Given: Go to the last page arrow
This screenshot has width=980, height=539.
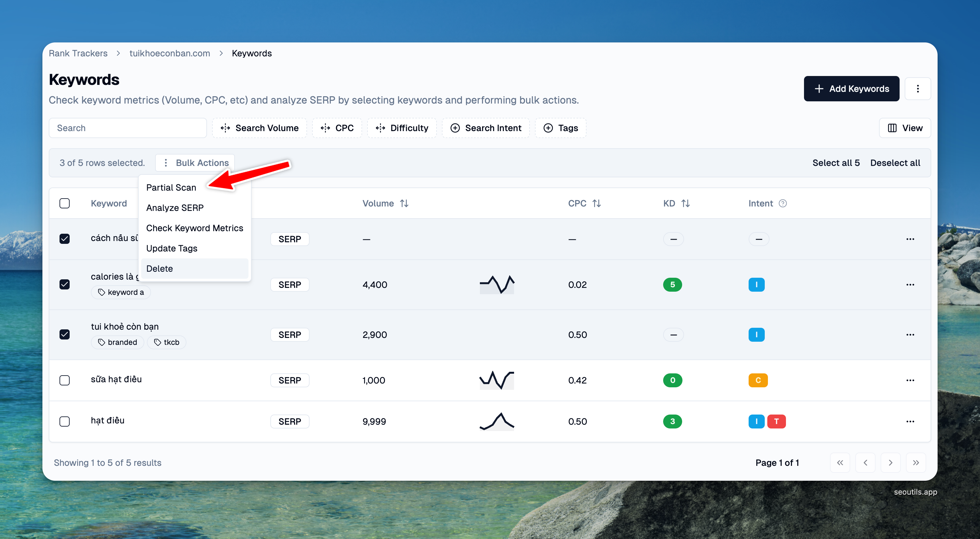Looking at the screenshot, I should tap(915, 462).
